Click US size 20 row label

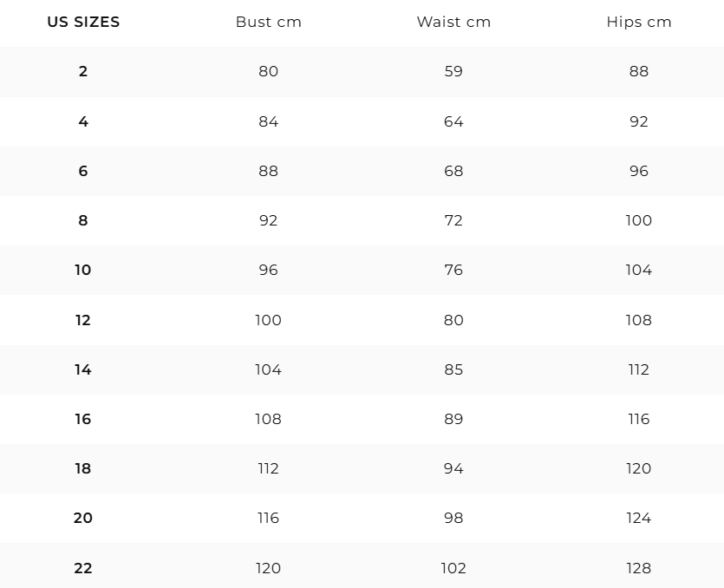pos(83,518)
